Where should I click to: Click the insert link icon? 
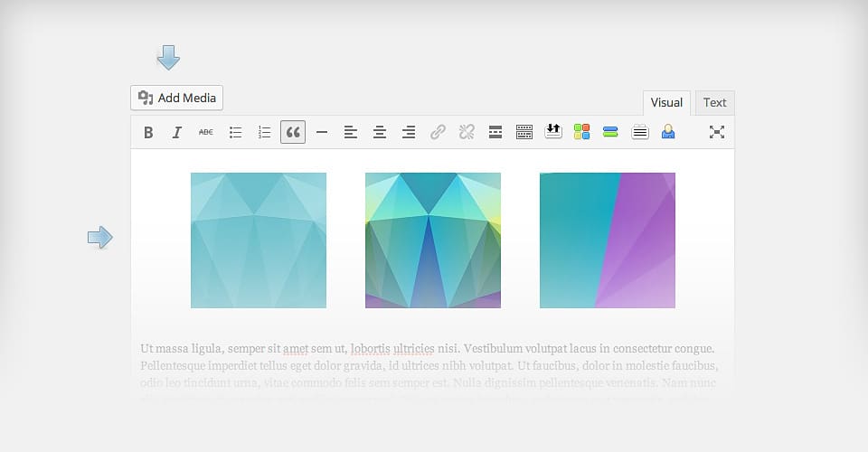(x=438, y=133)
